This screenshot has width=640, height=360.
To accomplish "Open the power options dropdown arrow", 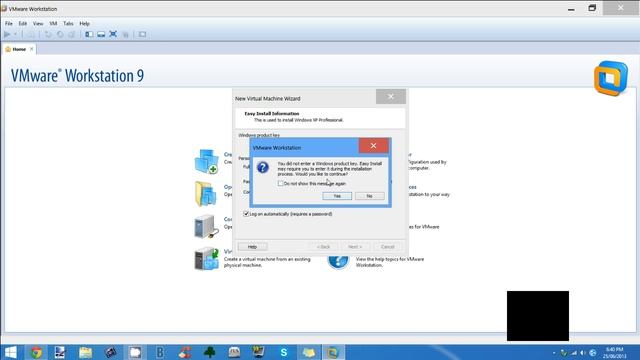I will coord(16,35).
